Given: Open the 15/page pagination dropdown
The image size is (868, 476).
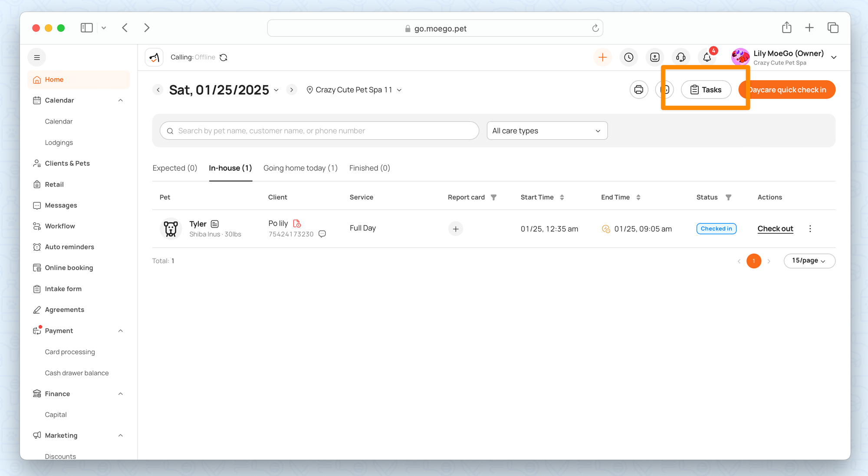Looking at the screenshot, I should click(809, 261).
